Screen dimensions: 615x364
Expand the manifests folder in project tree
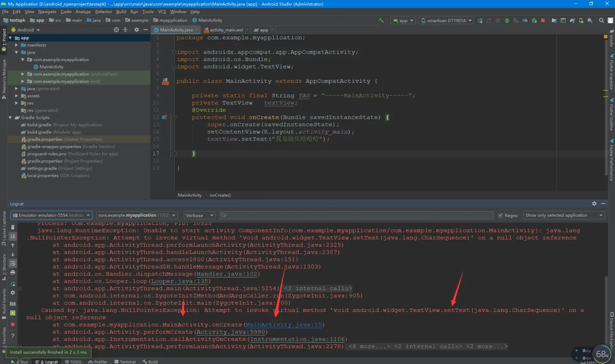tap(16, 45)
